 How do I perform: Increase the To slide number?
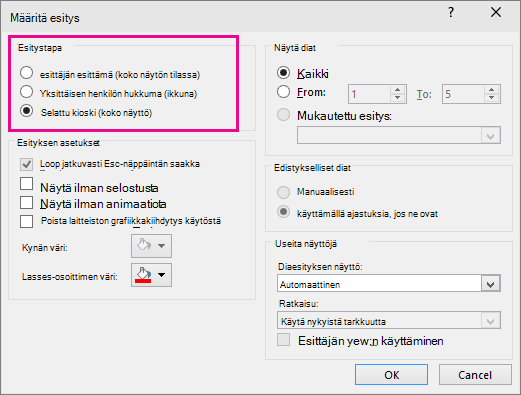491,90
